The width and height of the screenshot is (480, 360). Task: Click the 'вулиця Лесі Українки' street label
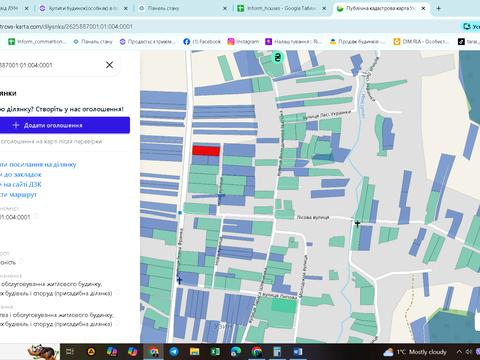pos(327,115)
